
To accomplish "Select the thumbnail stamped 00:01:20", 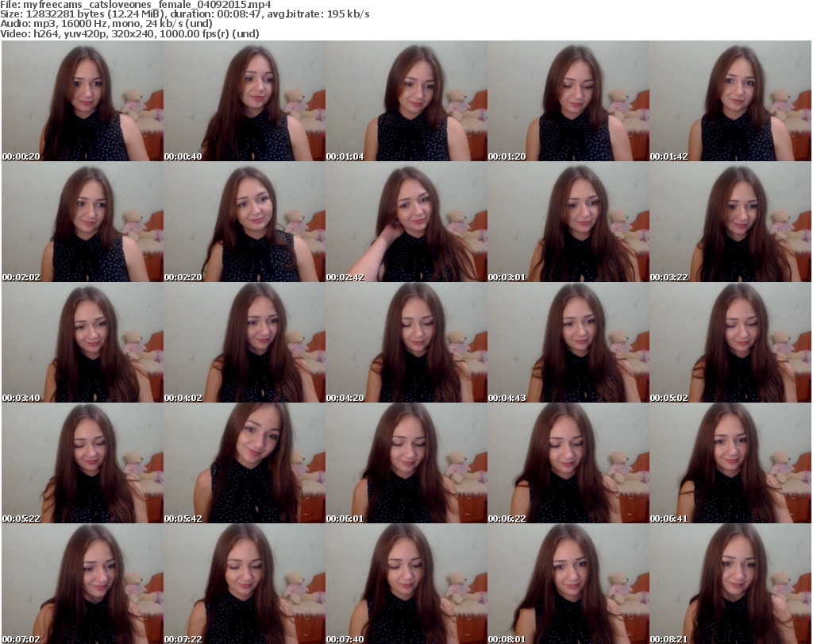I will (x=568, y=101).
